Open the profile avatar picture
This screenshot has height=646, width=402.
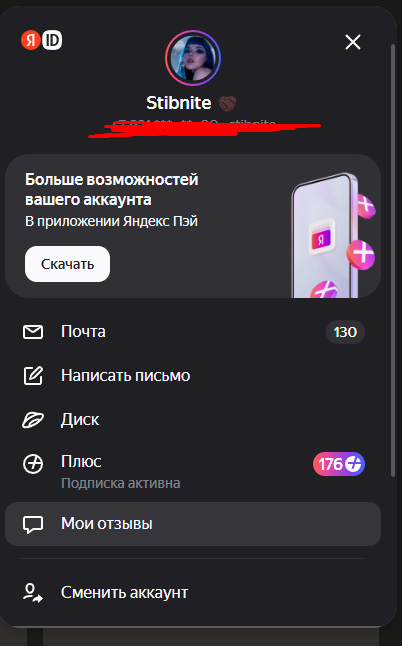point(193,58)
